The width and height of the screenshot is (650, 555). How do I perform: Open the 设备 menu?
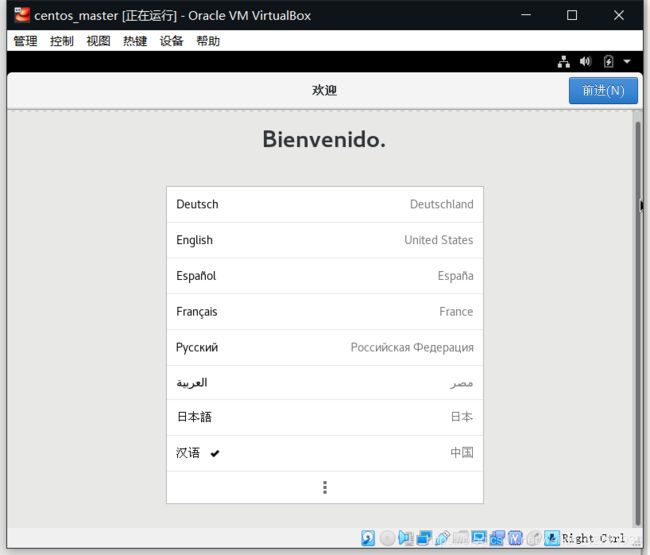171,41
